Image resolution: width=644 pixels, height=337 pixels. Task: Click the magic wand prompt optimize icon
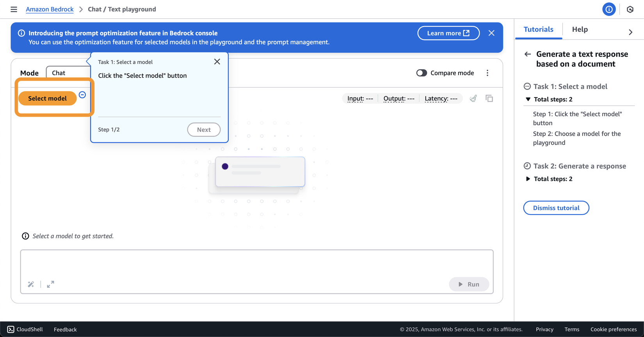coord(31,284)
